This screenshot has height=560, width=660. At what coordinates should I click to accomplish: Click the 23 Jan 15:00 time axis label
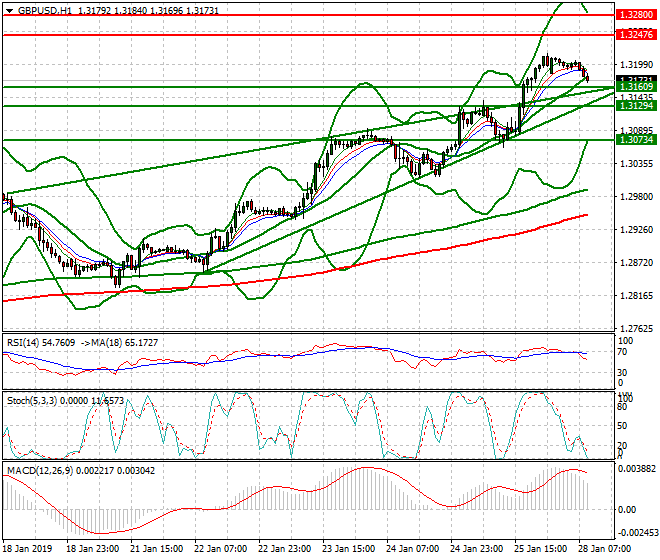point(349,549)
